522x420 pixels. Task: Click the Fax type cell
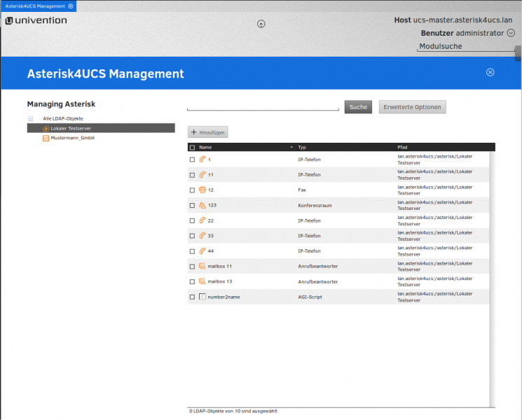point(302,190)
